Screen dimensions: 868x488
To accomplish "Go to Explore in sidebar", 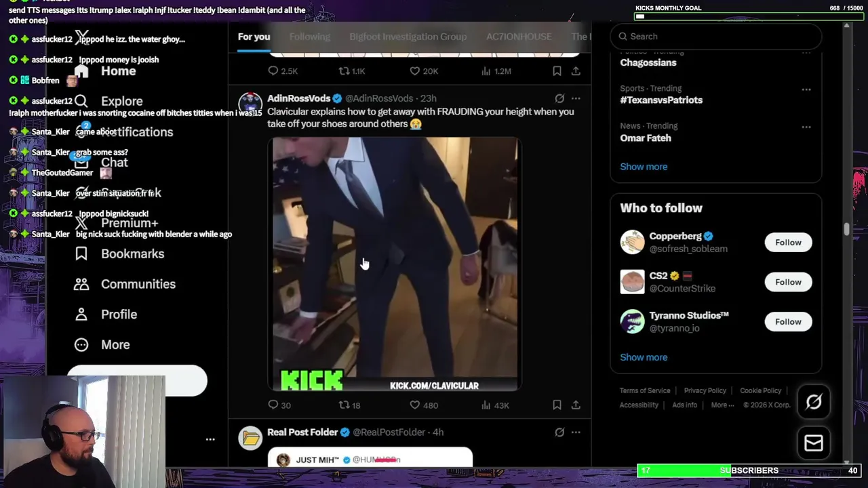I will (108, 102).
